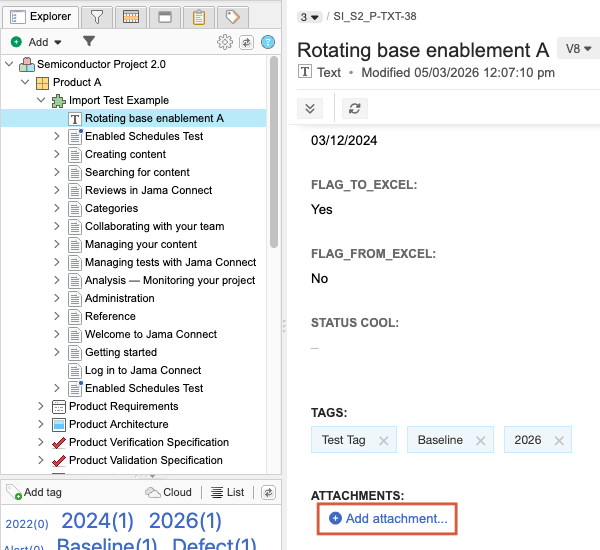Click the SI_S2_P-TXT-38 item ID
The height and width of the screenshot is (550, 600).
pyautogui.click(x=375, y=16)
